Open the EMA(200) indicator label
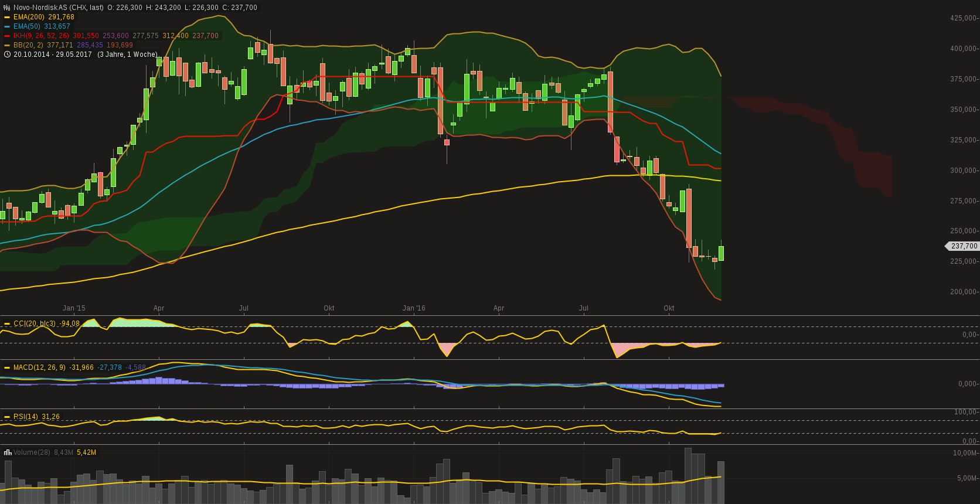The image size is (980, 504). pyautogui.click(x=29, y=17)
